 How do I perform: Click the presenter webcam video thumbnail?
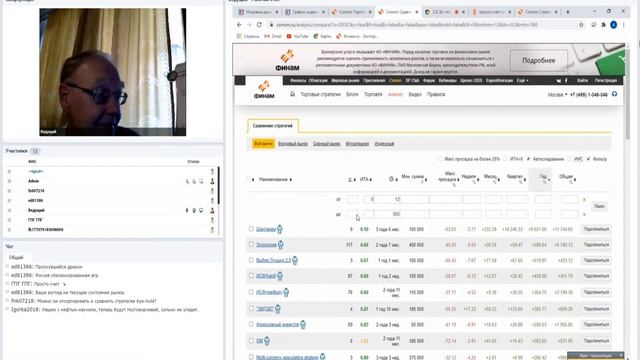click(113, 72)
